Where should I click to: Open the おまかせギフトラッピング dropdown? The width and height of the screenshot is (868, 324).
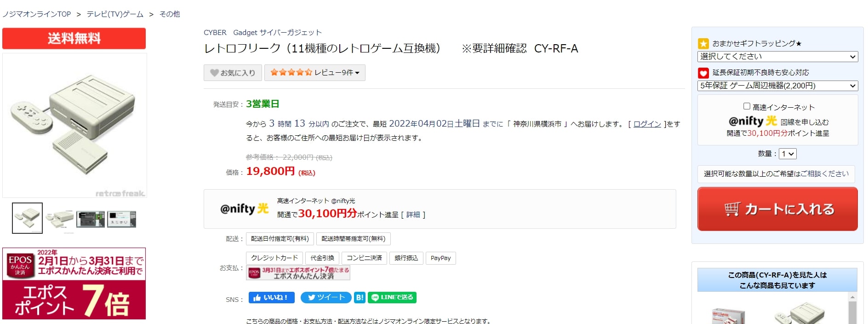click(x=778, y=57)
